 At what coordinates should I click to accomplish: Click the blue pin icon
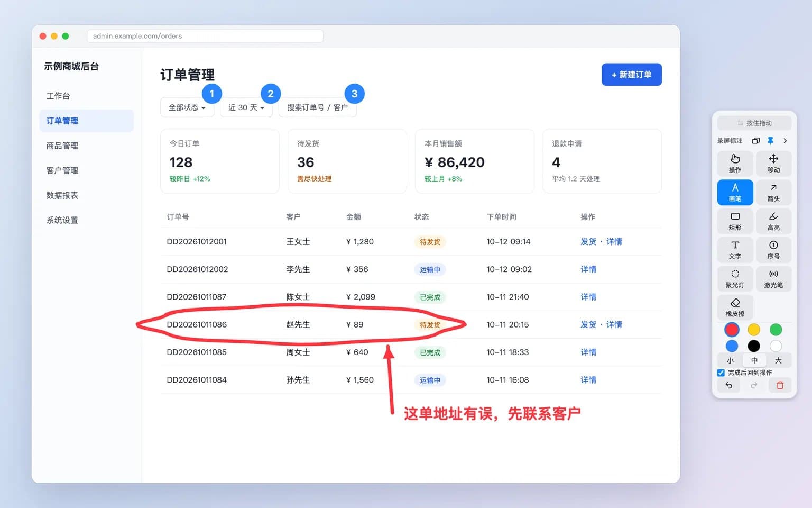point(771,141)
